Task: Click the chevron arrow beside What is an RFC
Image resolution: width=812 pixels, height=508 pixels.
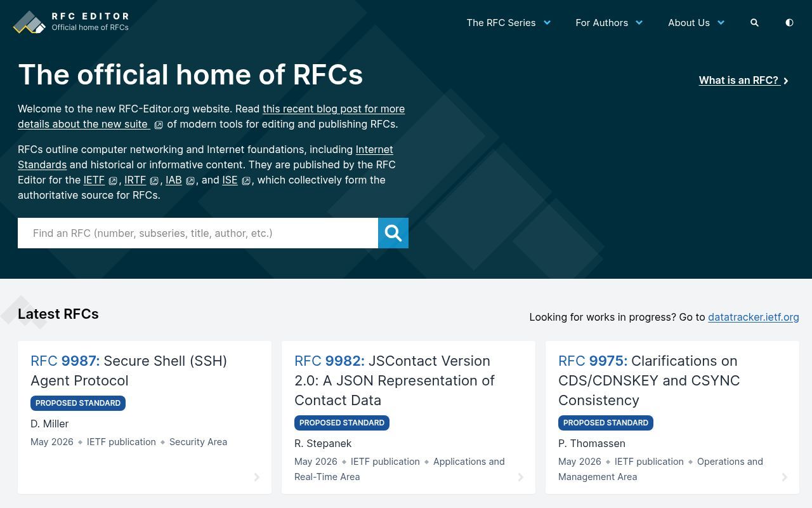Action: pyautogui.click(x=786, y=81)
